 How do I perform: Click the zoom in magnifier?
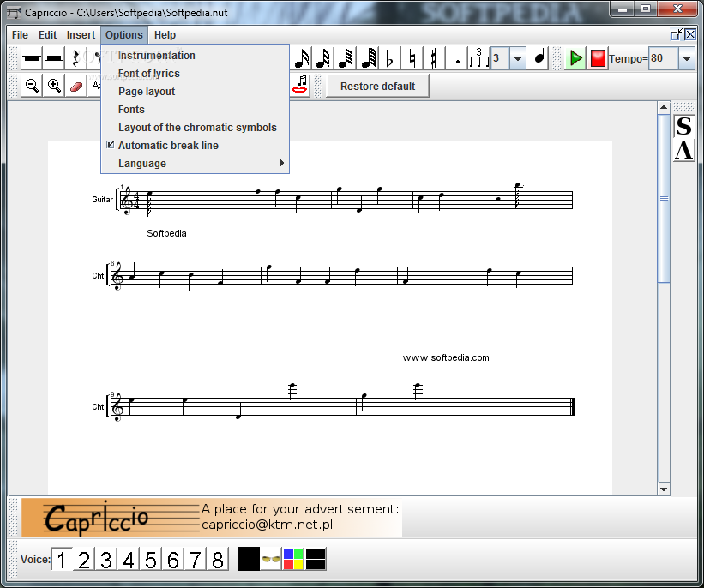click(x=54, y=86)
